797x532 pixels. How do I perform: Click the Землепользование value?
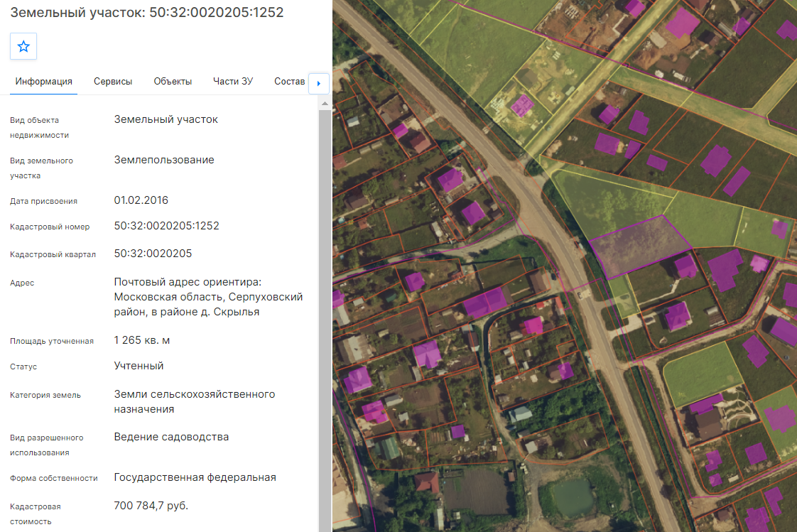click(164, 160)
